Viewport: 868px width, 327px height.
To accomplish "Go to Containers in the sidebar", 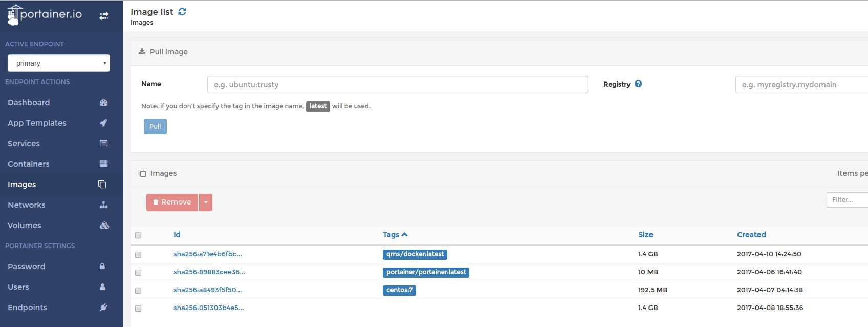I will [29, 164].
